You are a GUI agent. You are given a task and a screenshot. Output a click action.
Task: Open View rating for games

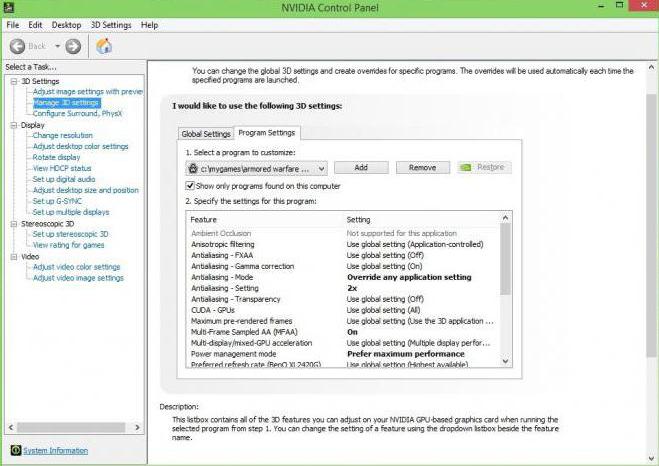pos(69,245)
